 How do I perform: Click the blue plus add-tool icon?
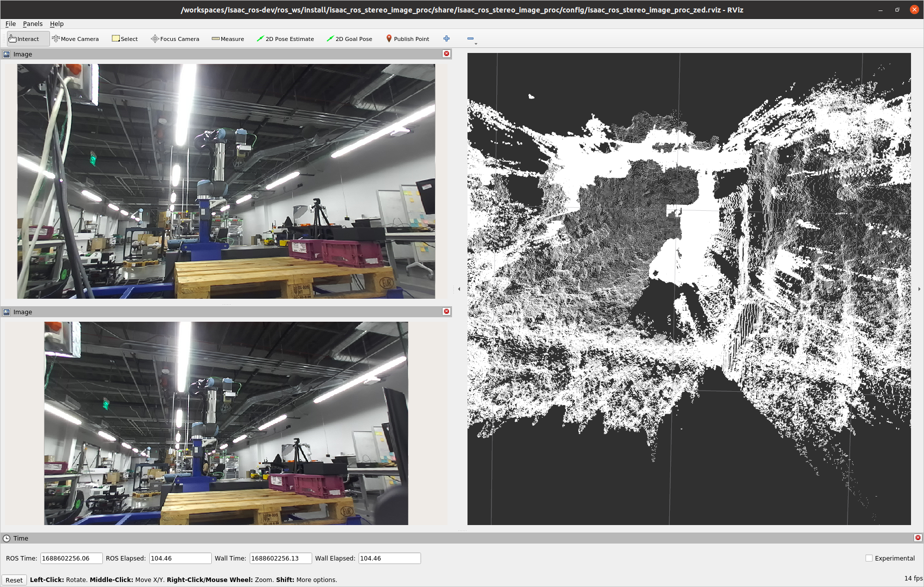(447, 39)
